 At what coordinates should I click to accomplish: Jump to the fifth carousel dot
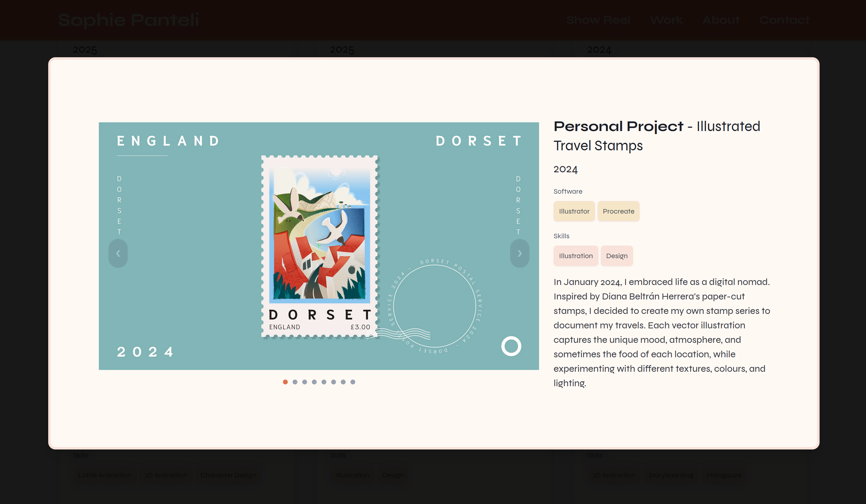(x=324, y=382)
